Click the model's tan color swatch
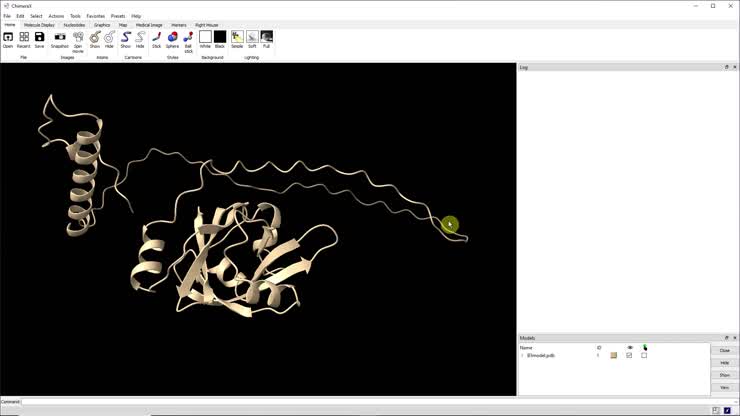This screenshot has width=740, height=416. [614, 355]
